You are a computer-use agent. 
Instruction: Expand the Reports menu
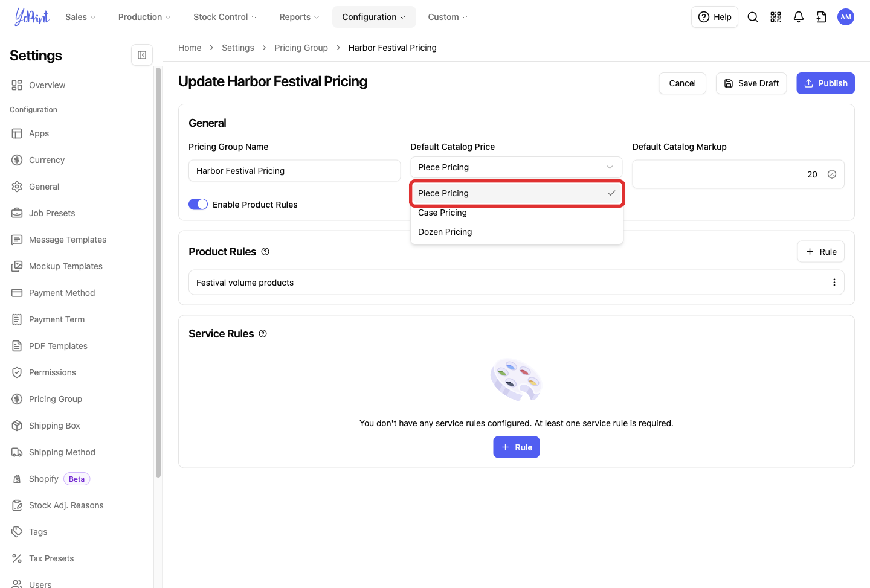(299, 17)
